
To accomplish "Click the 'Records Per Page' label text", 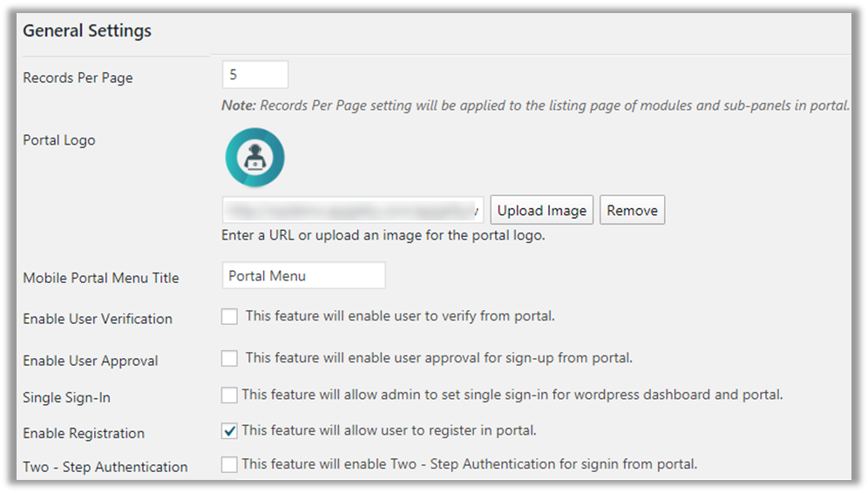I will point(78,78).
